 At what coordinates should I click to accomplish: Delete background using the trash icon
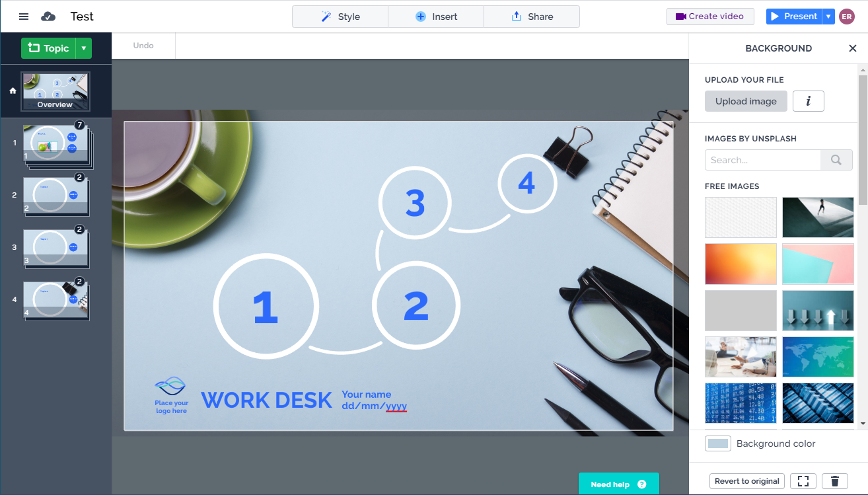coord(834,481)
